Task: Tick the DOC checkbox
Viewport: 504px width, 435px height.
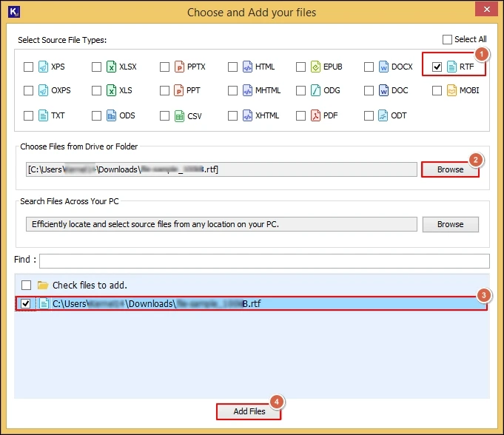Action: point(369,90)
